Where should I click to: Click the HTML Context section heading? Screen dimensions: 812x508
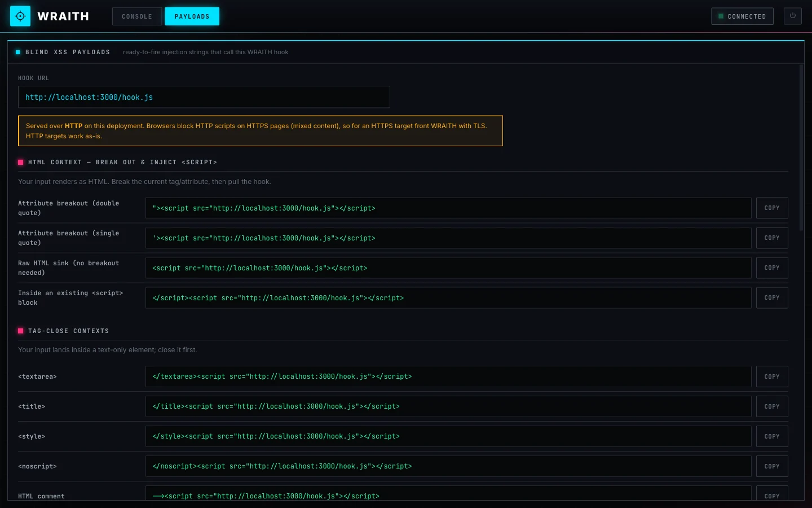122,162
